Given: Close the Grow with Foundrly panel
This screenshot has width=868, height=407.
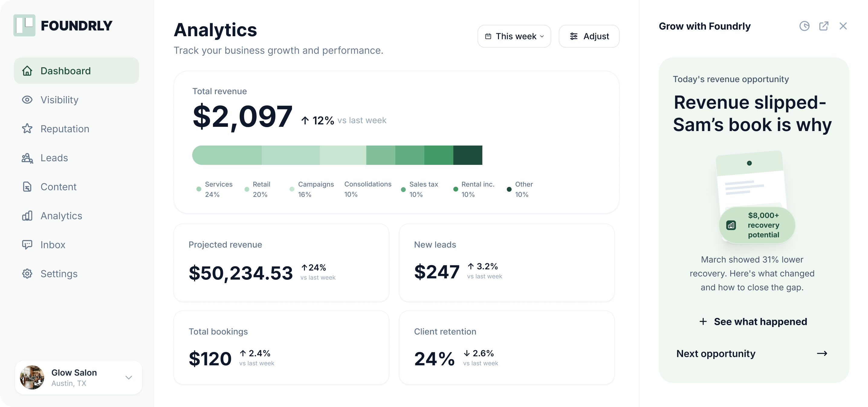Looking at the screenshot, I should (843, 26).
